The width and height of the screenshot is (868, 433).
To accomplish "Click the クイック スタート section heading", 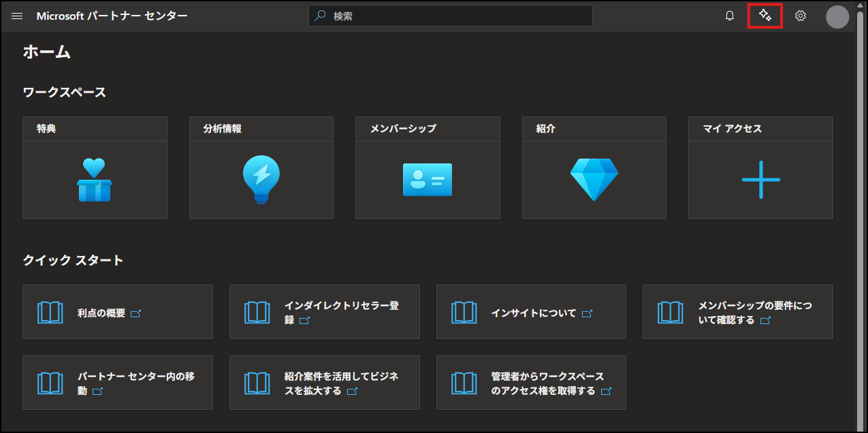I will click(x=74, y=260).
